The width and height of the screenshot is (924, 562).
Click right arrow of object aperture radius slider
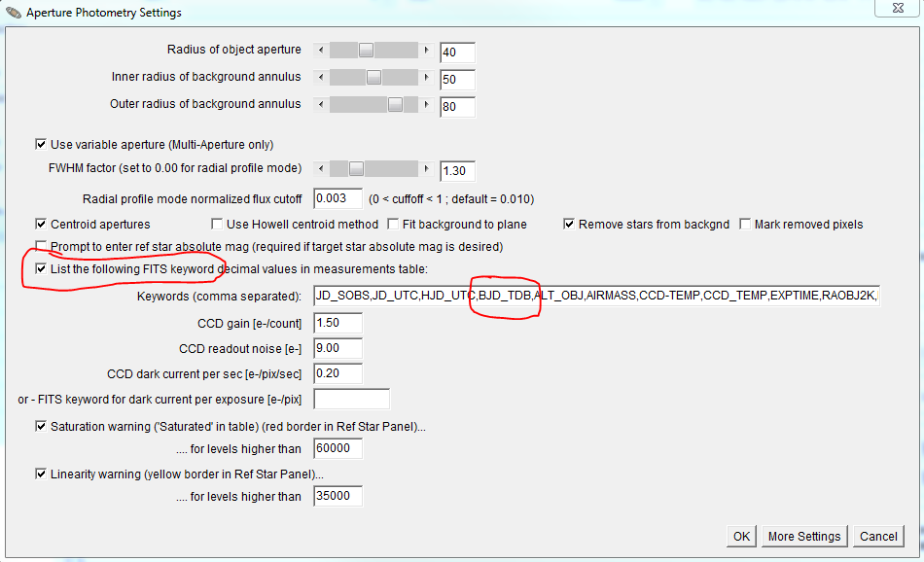(x=426, y=50)
